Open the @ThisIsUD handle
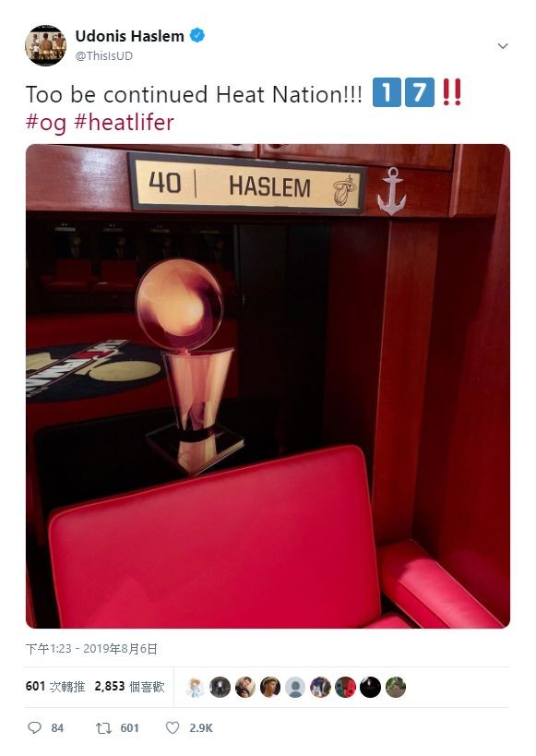The image size is (536, 756). (x=103, y=56)
